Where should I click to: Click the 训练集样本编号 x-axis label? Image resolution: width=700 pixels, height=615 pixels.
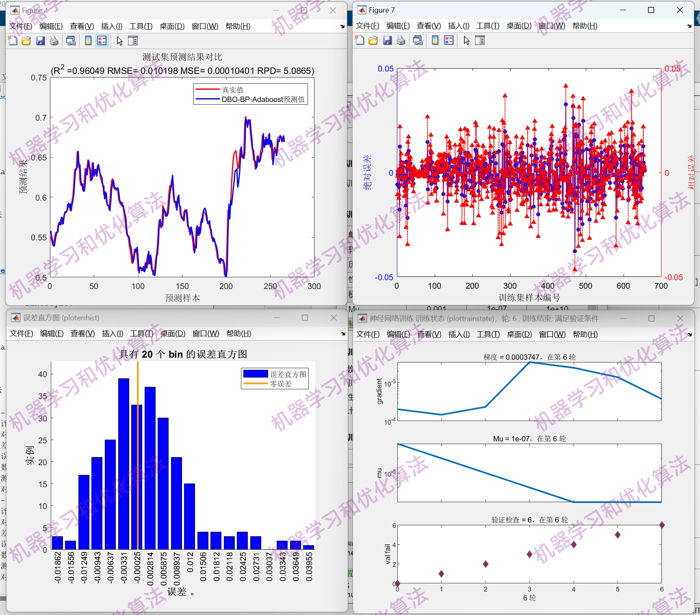[529, 298]
